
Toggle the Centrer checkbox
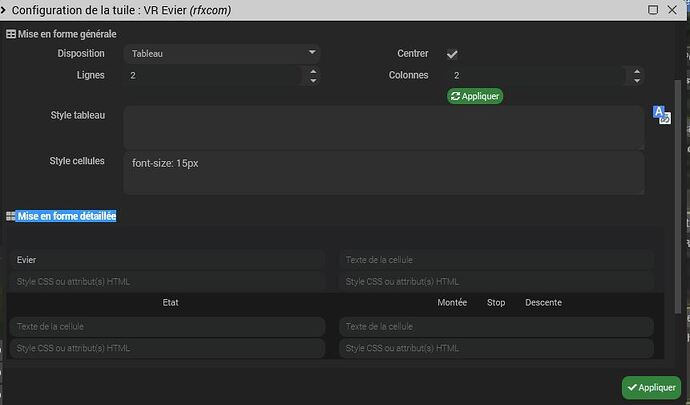(x=452, y=54)
